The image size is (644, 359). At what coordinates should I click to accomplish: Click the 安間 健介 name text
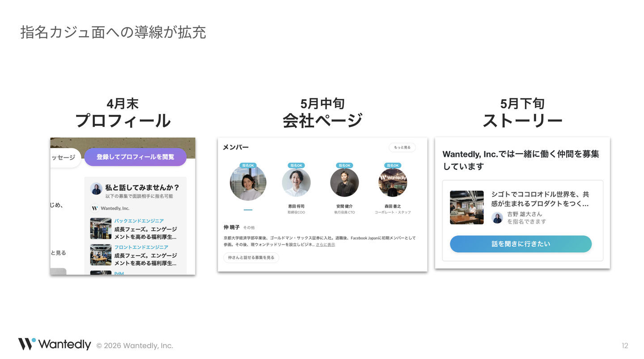click(x=344, y=207)
